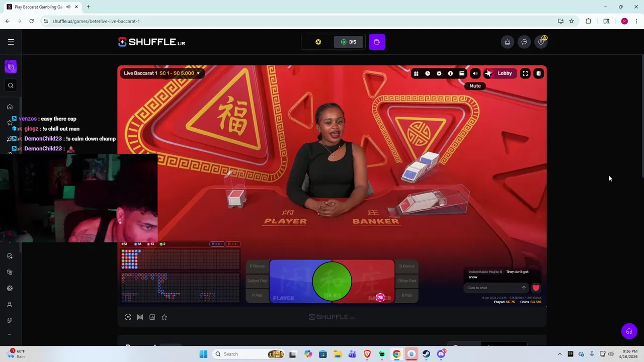The width and height of the screenshot is (644, 362).
Task: Click the taskbar Search box
Action: click(249, 354)
